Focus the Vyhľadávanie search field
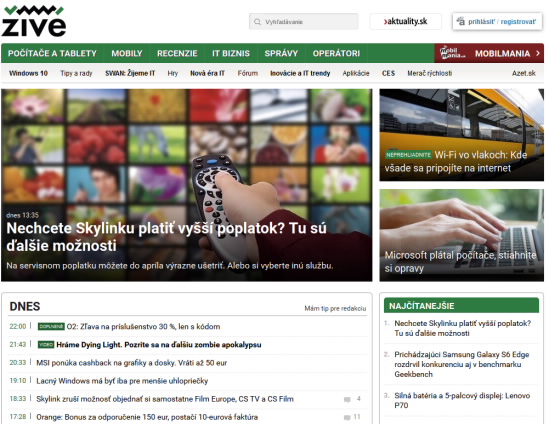 coord(304,22)
